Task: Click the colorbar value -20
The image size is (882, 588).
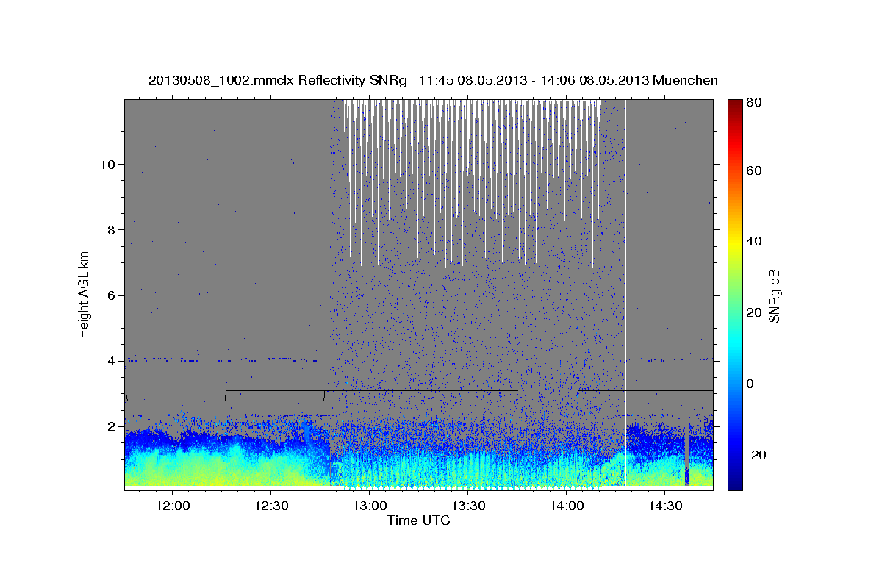Action: click(755, 455)
